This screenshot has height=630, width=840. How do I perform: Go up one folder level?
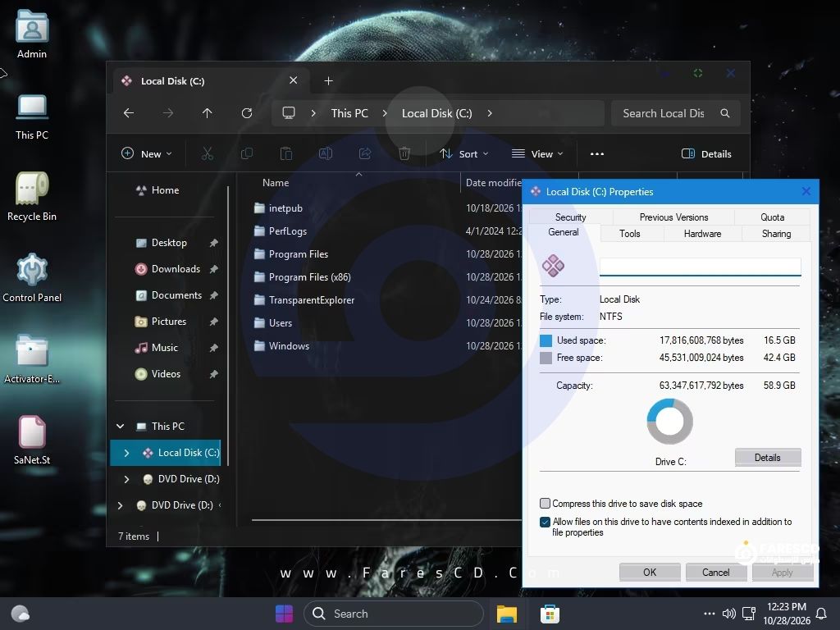click(x=208, y=113)
